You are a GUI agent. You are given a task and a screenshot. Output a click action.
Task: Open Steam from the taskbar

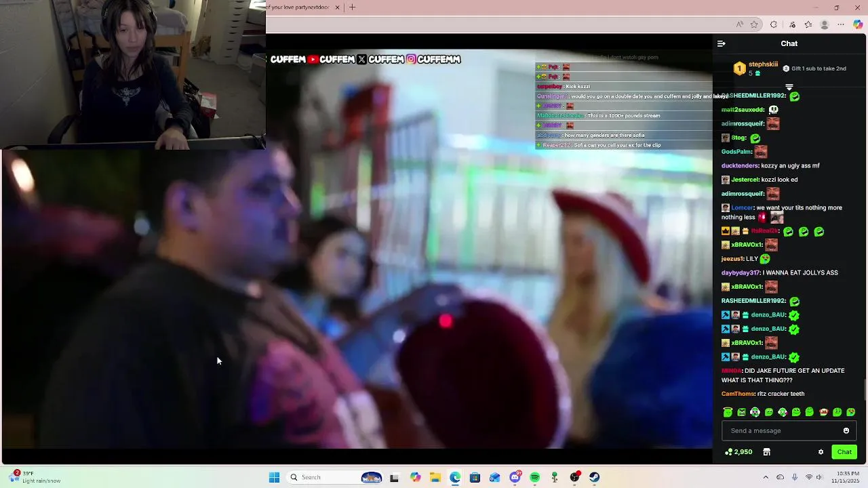594,477
